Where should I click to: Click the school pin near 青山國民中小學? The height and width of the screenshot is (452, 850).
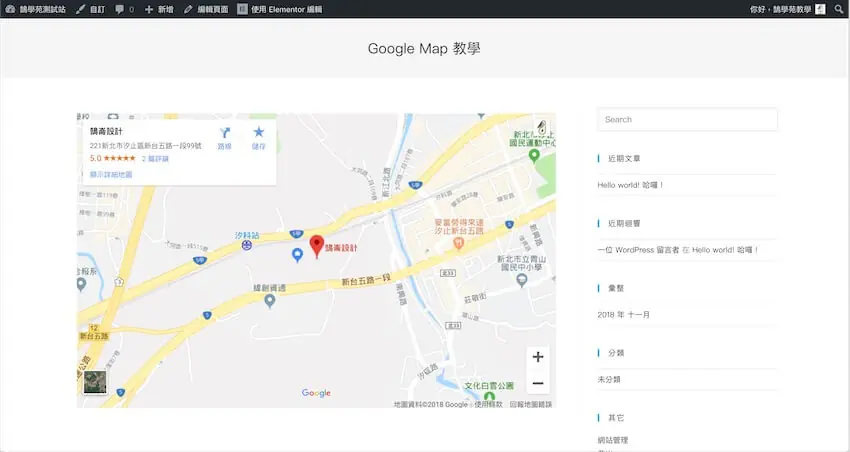tap(521, 280)
